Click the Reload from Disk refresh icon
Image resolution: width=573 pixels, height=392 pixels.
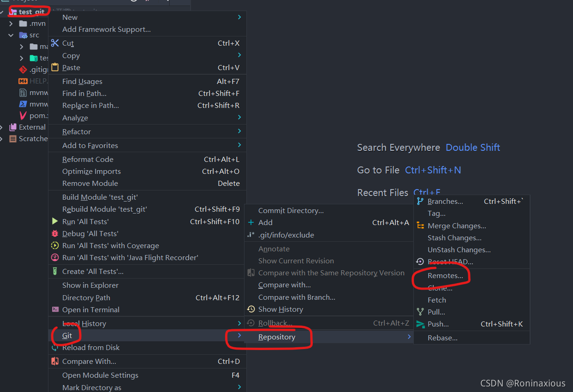coord(55,348)
